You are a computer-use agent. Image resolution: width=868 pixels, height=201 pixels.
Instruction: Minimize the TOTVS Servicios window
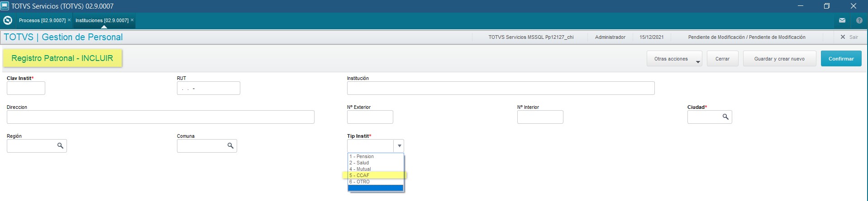pyautogui.click(x=800, y=6)
